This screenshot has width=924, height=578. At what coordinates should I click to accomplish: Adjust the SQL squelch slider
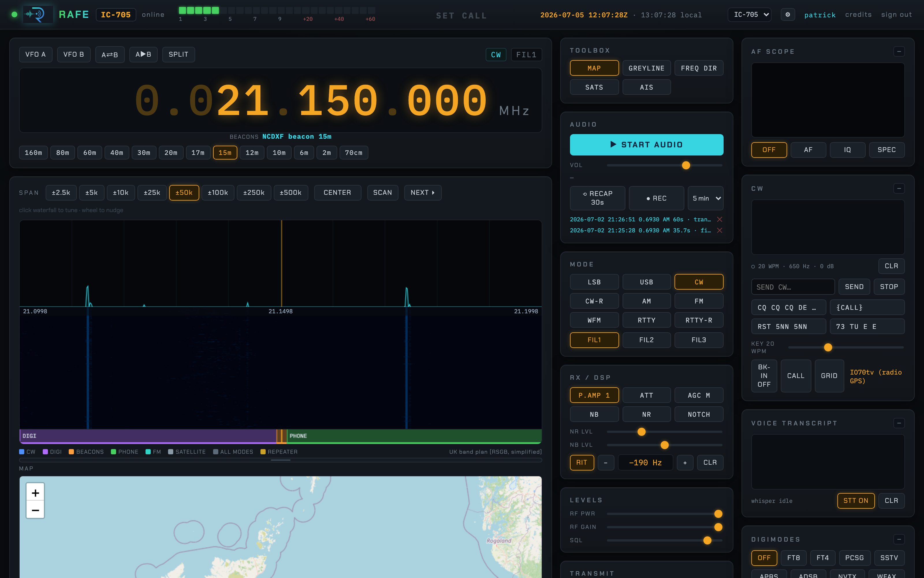coord(664,540)
